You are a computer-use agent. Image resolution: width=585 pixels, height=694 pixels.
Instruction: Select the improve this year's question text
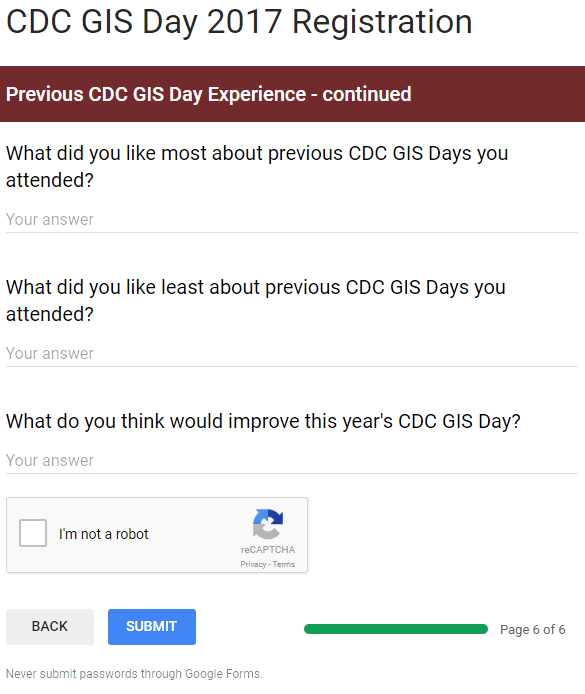click(x=263, y=421)
